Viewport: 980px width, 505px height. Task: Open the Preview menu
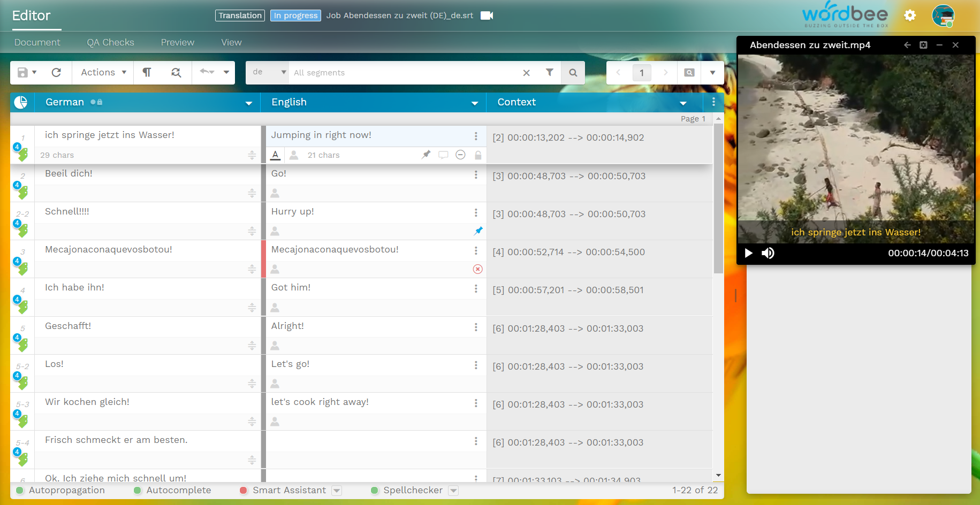coord(177,42)
